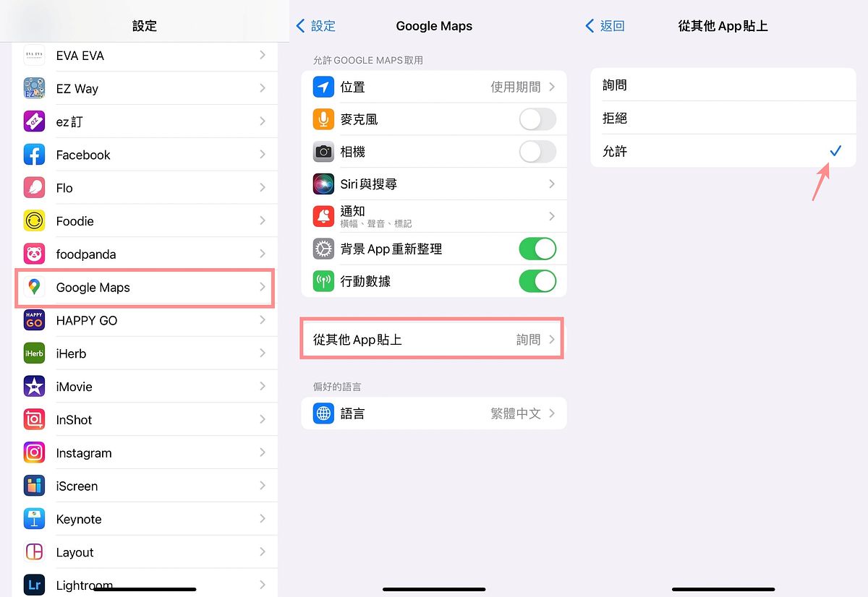The height and width of the screenshot is (597, 868).
Task: Expand 從其他 App 貼上 paste setting
Action: point(433,339)
